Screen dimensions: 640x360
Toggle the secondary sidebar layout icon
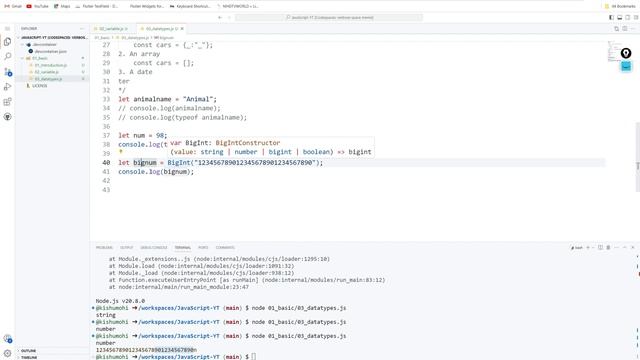628,18
